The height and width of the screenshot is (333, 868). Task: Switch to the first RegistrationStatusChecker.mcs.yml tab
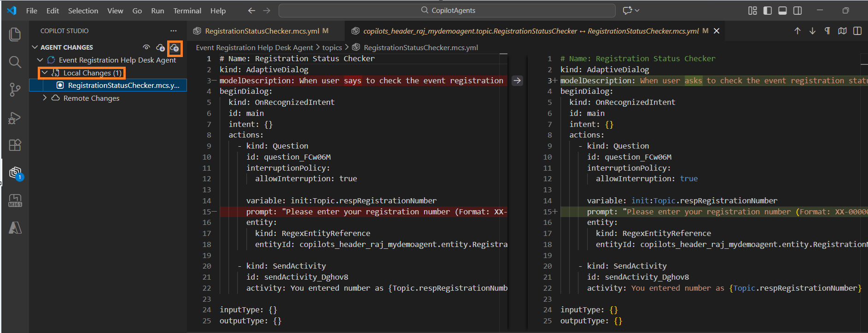click(262, 31)
